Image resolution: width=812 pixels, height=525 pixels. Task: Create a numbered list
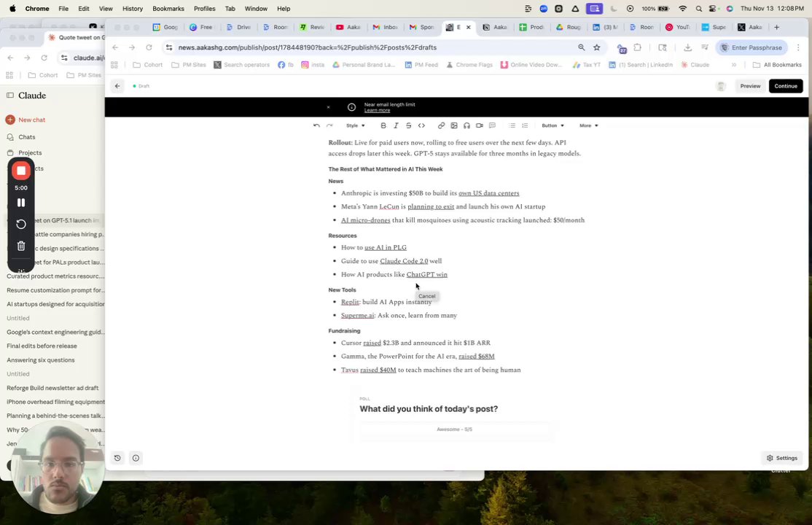coord(525,125)
